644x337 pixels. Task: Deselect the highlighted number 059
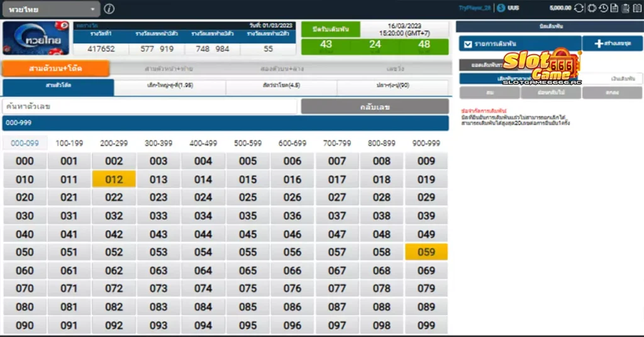[x=426, y=252]
